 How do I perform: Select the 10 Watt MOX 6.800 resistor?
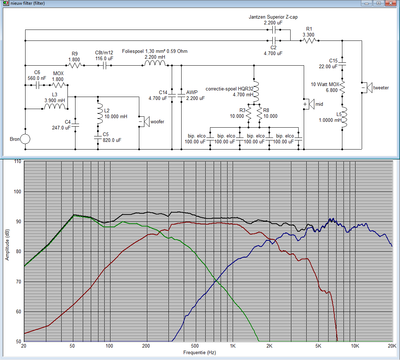click(342, 88)
